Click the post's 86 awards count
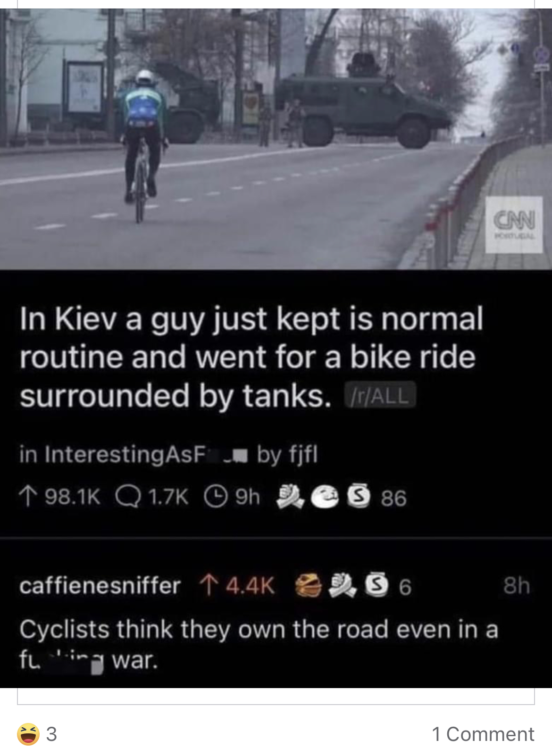 point(393,498)
